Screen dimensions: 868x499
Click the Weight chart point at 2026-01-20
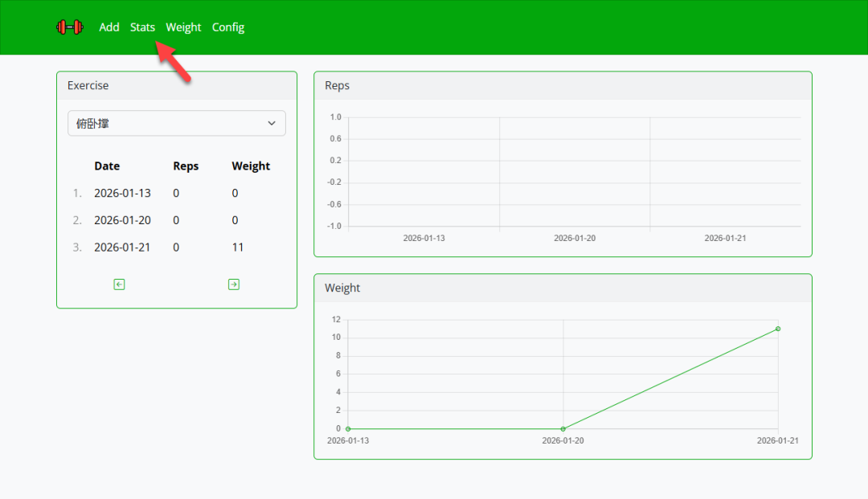(563, 429)
